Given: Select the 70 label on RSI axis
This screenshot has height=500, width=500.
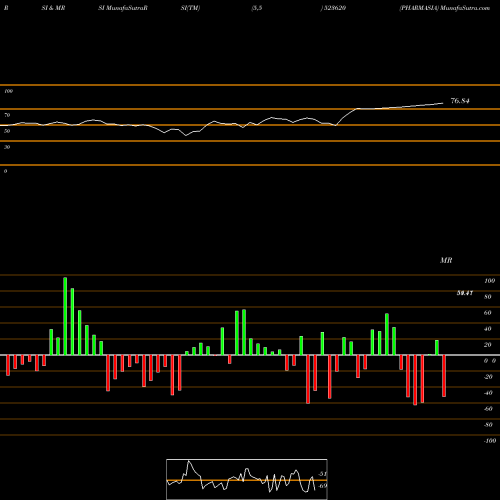Looking at the screenshot, I should pos(7,115).
